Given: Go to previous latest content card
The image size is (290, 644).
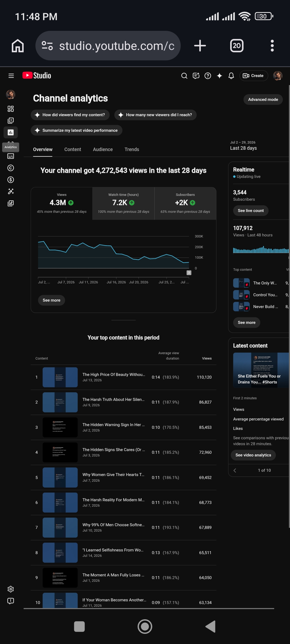Looking at the screenshot, I should click(235, 470).
